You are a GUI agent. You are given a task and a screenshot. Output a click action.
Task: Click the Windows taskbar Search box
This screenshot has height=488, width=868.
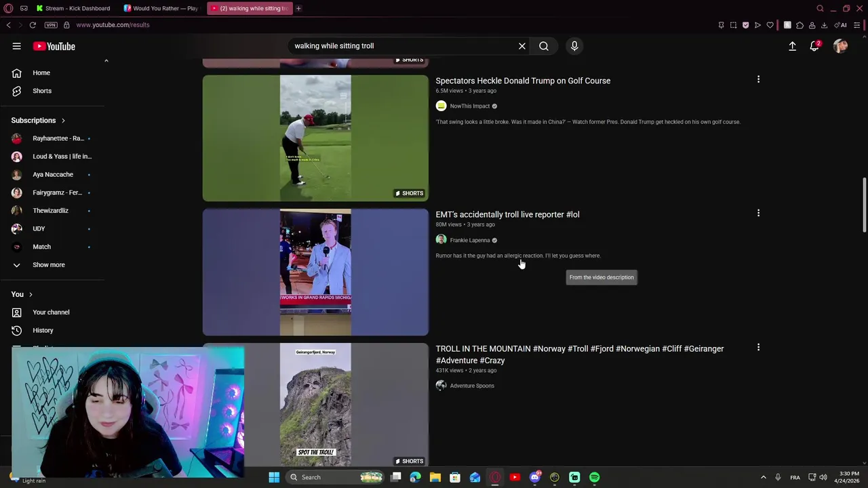point(336,477)
